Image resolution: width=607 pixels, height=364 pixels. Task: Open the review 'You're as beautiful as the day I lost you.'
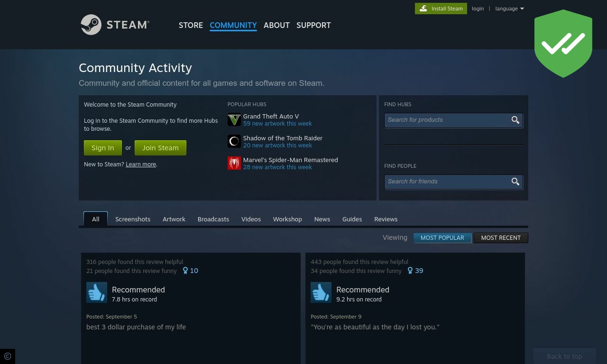click(x=375, y=327)
